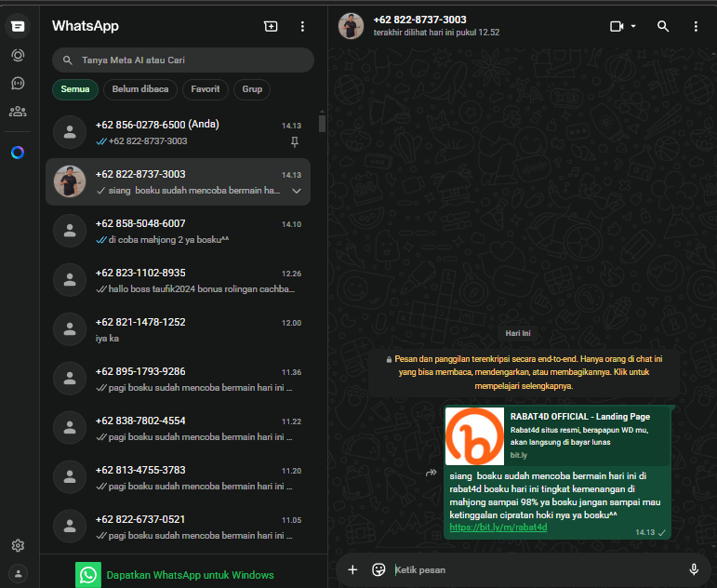This screenshot has height=588, width=717.
Task: Open chat +62 822-6737-0521
Action: pos(179,528)
